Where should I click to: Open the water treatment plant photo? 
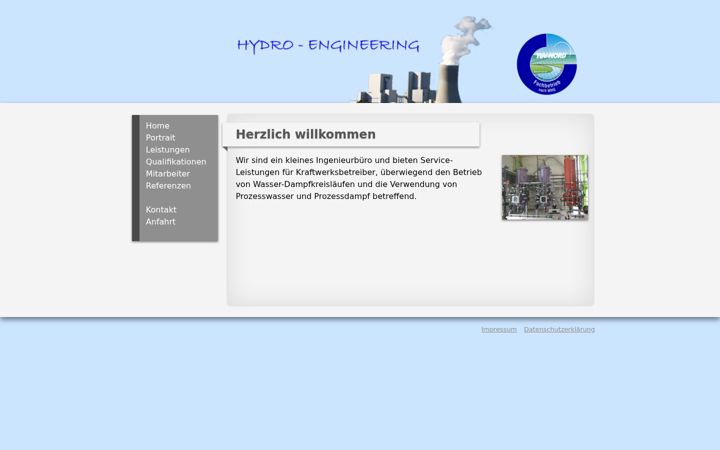[x=545, y=187]
